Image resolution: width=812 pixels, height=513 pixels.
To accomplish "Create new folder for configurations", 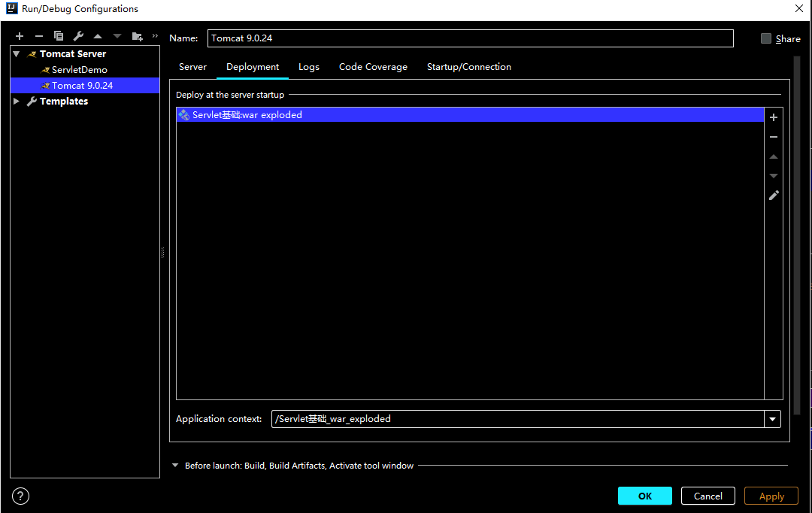I will (x=138, y=36).
